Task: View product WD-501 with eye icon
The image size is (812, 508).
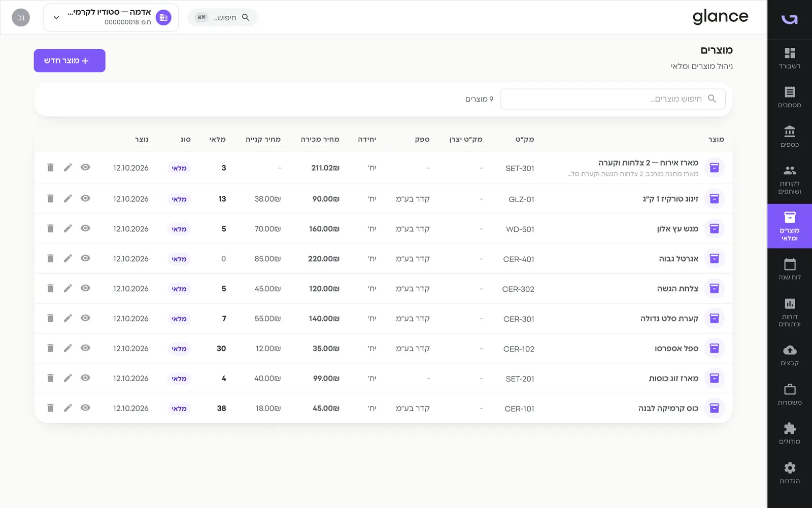Action: tap(85, 228)
